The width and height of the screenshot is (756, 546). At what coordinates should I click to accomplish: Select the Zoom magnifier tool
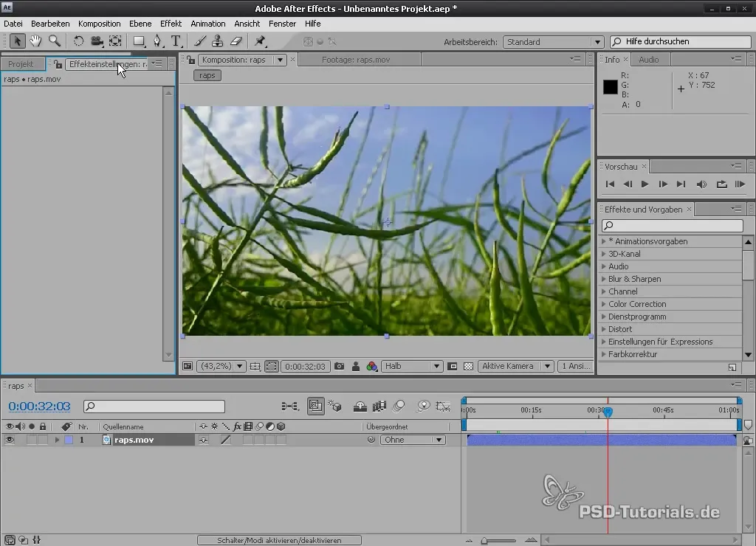pyautogui.click(x=55, y=41)
